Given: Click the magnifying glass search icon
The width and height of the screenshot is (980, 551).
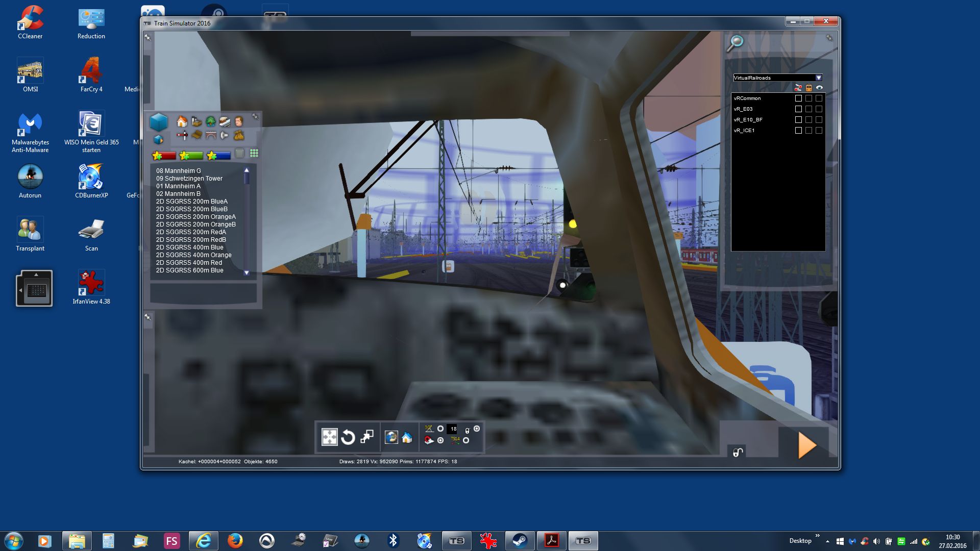Looking at the screenshot, I should pyautogui.click(x=735, y=43).
